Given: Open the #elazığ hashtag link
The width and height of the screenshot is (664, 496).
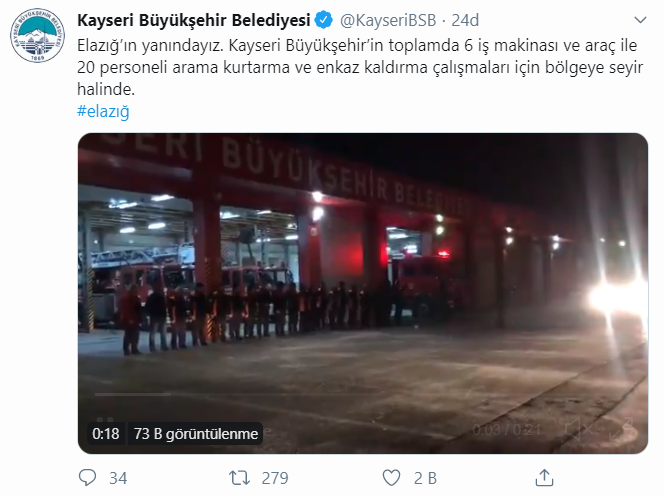Looking at the screenshot, I should 103,111.
